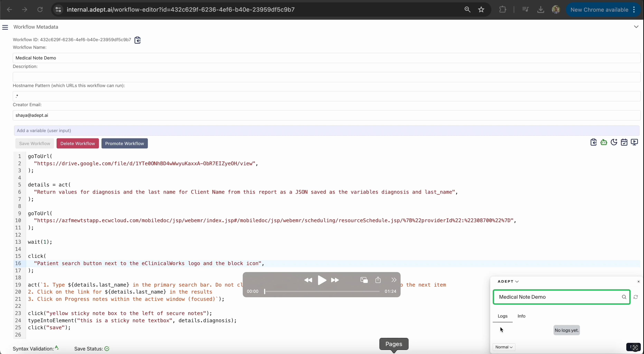Viewport: 644px width, 354px height.
Task: Click the green robot icon above editor
Action: click(604, 142)
